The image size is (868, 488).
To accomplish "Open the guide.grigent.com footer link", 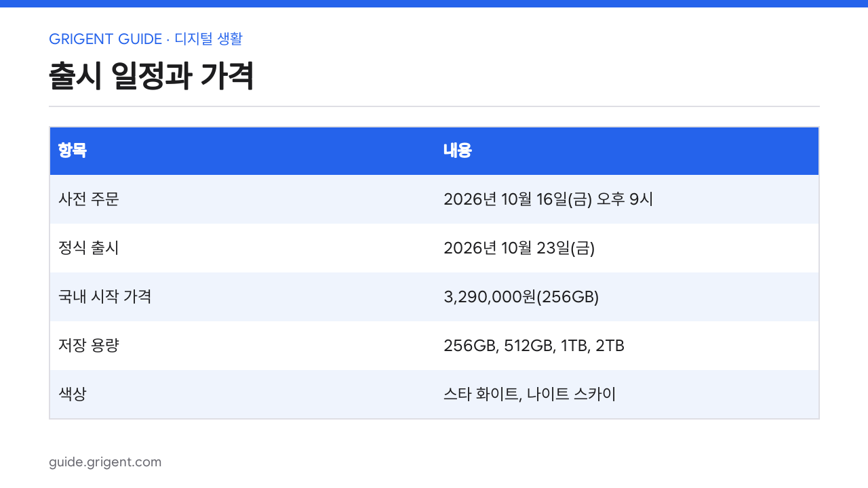I will pyautogui.click(x=105, y=462).
